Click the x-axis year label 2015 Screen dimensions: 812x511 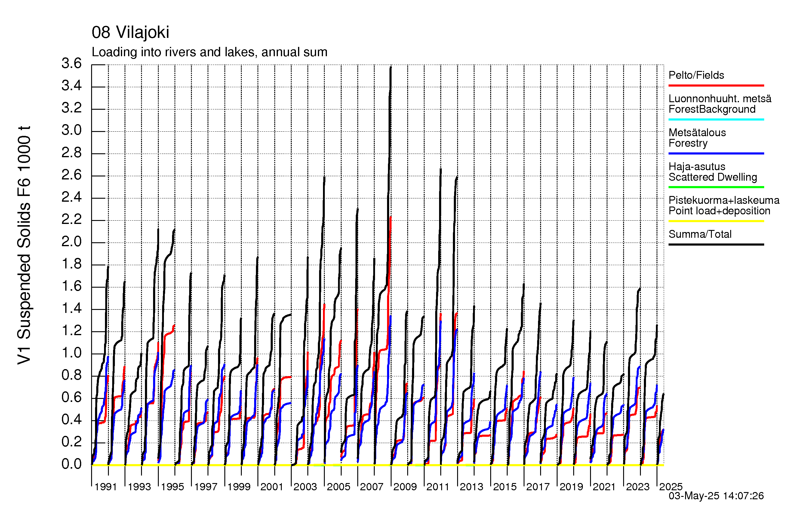coord(505,487)
